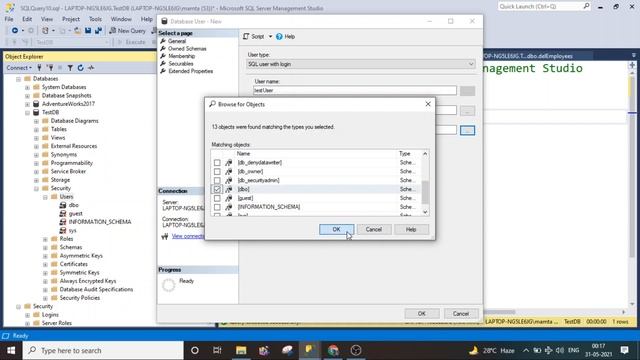
Task: Select Owned Schemas page
Action: point(187,49)
